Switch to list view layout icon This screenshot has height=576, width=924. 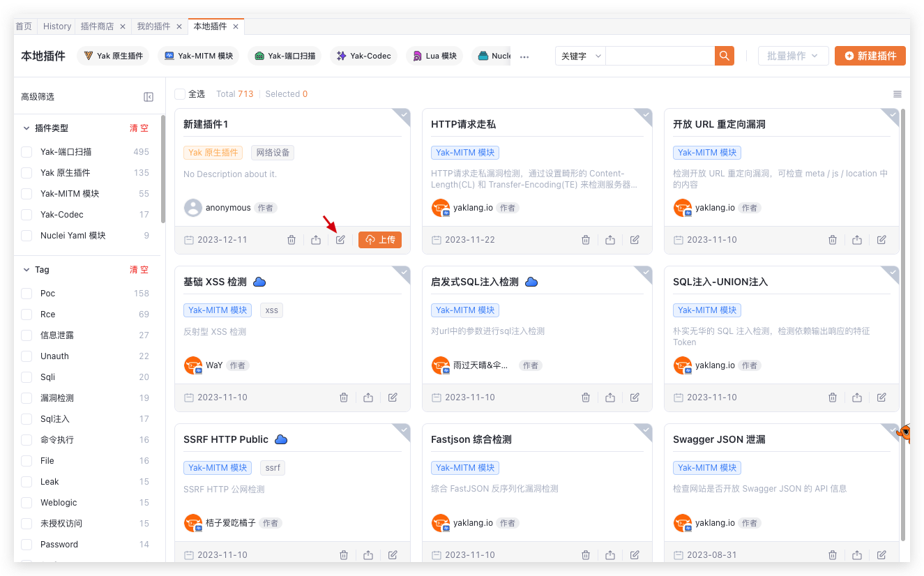[x=898, y=94]
